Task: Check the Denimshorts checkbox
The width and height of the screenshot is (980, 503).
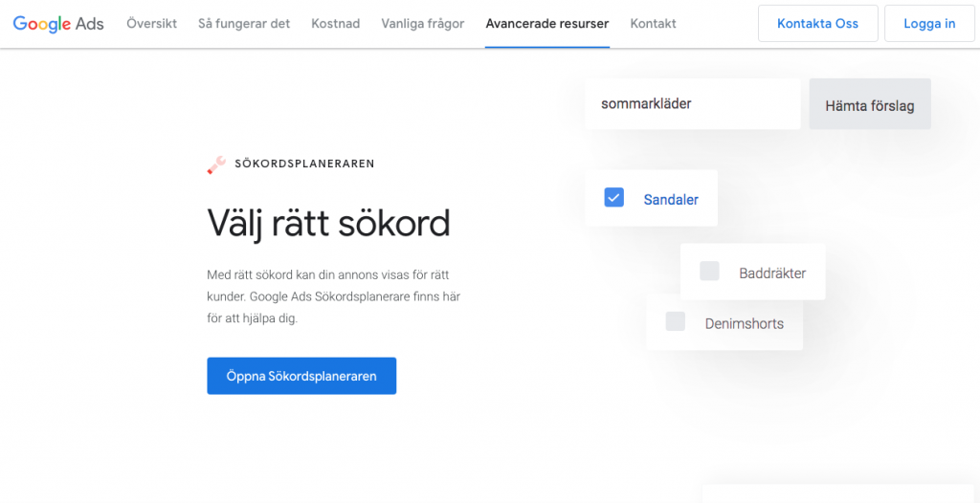Action: pos(675,322)
